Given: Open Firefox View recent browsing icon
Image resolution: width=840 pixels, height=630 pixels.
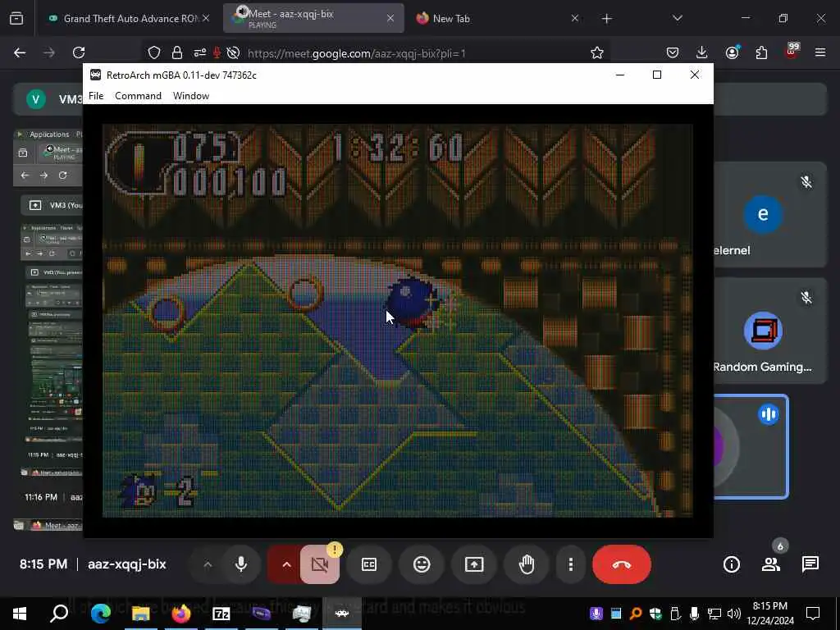Looking at the screenshot, I should click(x=16, y=19).
